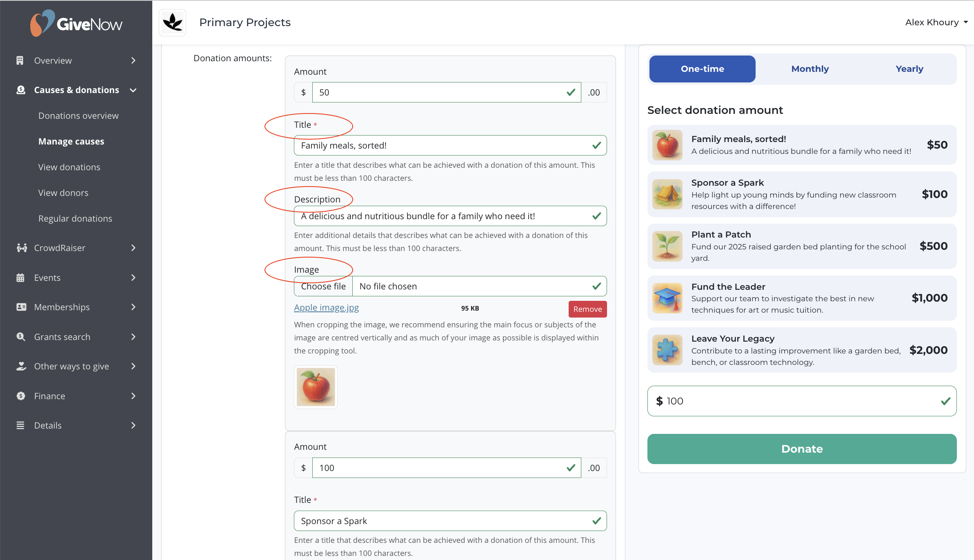Click the Memberships card icon
Screen dimensions: 974x560
[x=21, y=307]
